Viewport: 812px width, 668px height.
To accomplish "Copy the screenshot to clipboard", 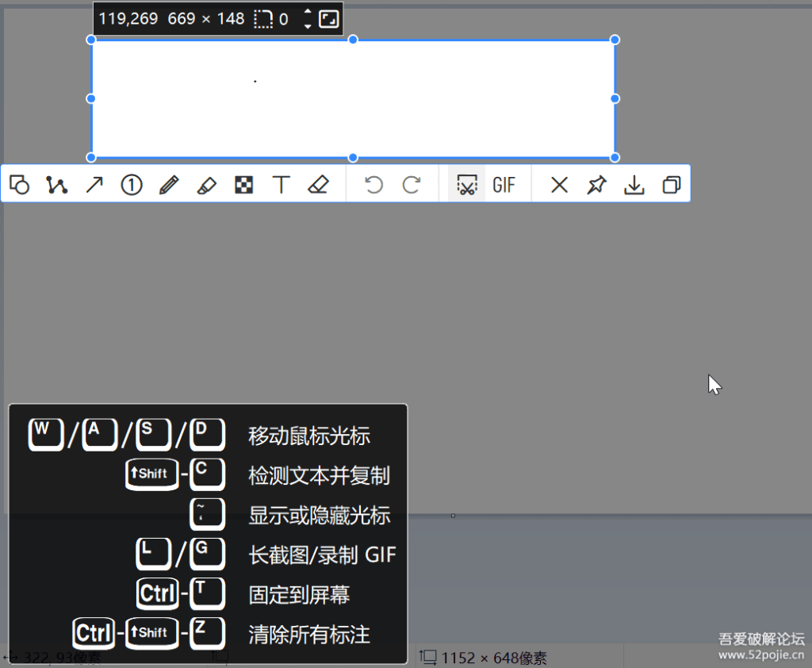I will (671, 185).
